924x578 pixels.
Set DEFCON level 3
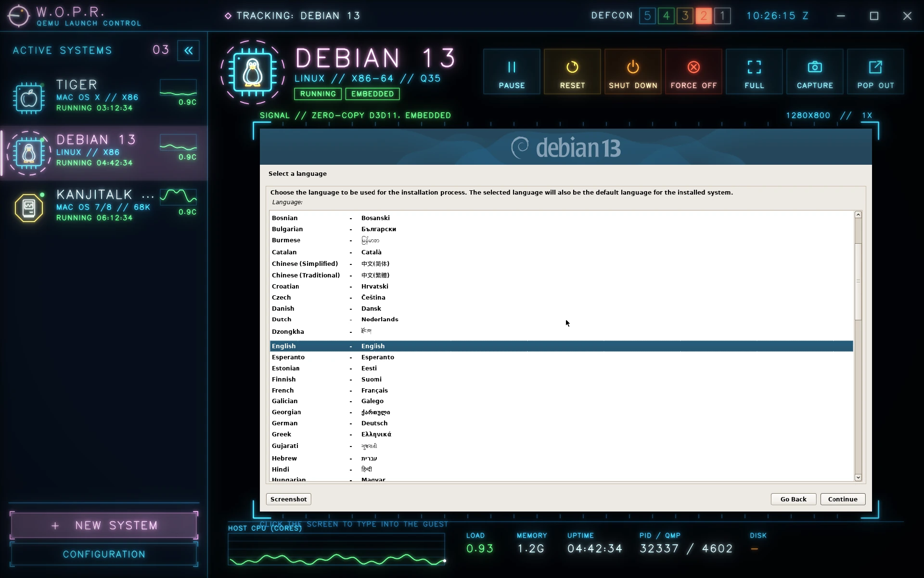coord(685,16)
